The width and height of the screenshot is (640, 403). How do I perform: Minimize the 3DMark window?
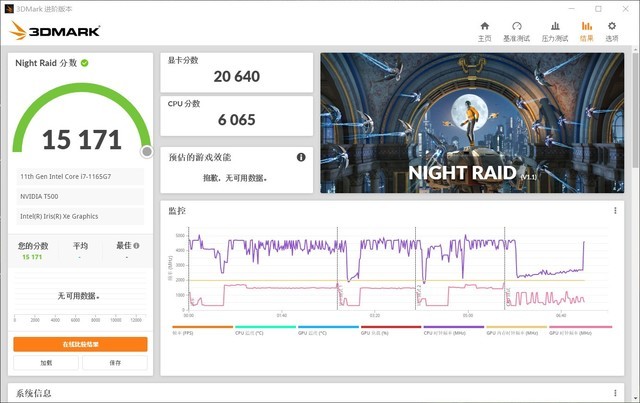(x=571, y=9)
